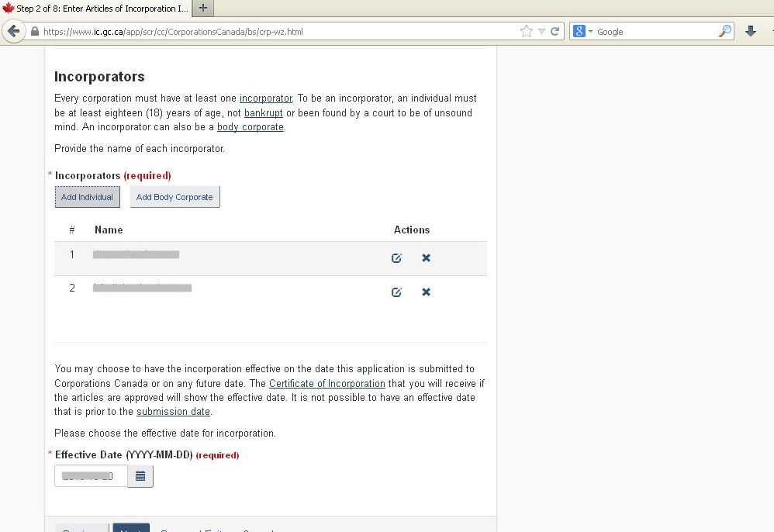774x532 pixels.
Task: Go back with the browser Back arrow
Action: coord(13,32)
